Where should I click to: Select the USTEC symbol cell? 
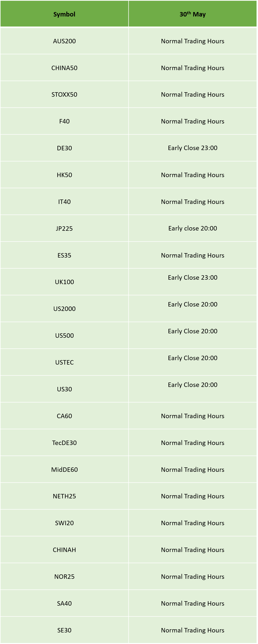(64, 362)
